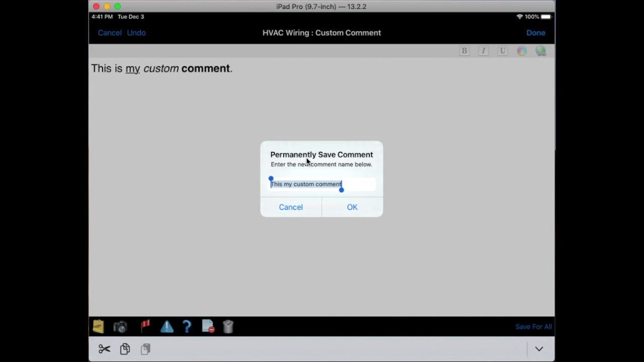The image size is (644, 362).
Task: Confirm the comment name with OK
Action: 352,207
